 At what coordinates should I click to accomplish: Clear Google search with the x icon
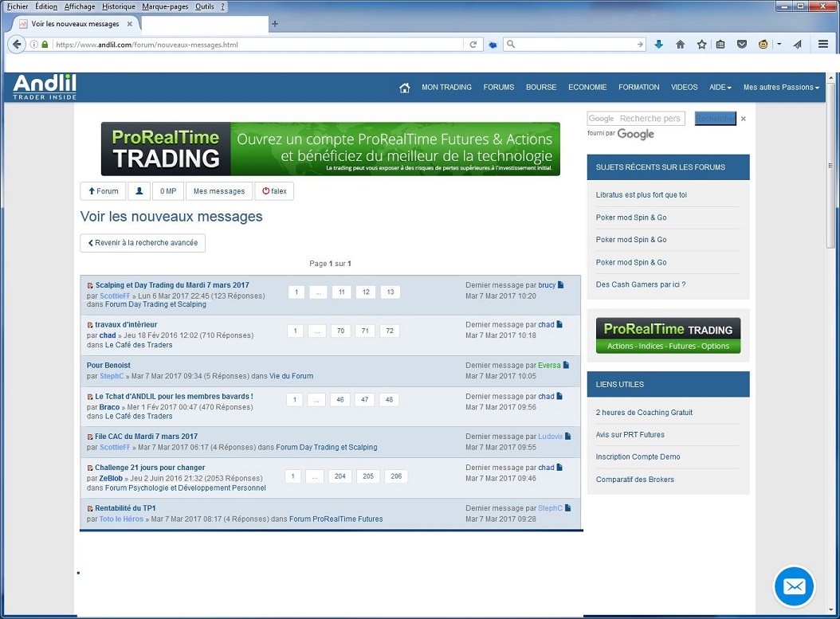point(743,119)
